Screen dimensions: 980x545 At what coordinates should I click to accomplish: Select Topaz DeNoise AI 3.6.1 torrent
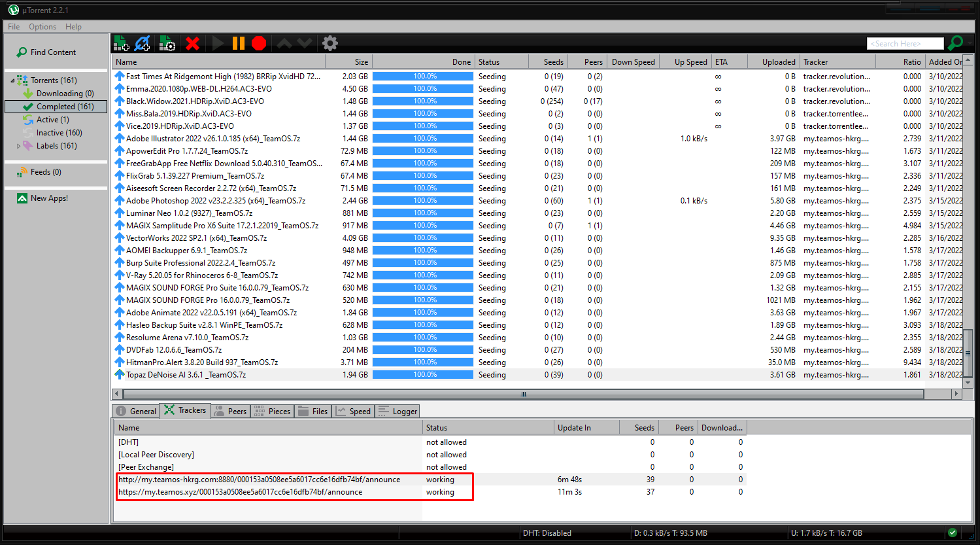pos(537,375)
